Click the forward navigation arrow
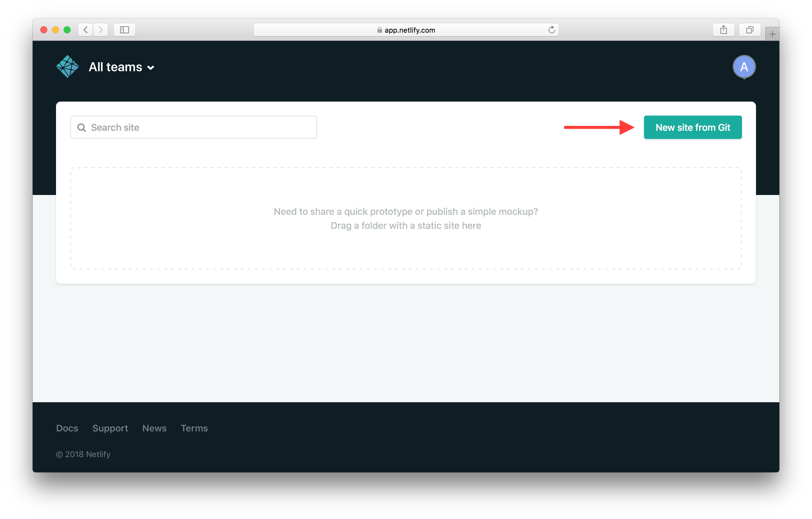This screenshot has height=519, width=812. (x=101, y=29)
